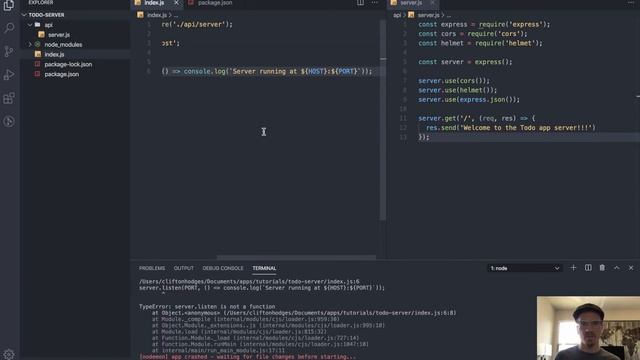Click the res.send welcome line in server.js

coord(511,128)
